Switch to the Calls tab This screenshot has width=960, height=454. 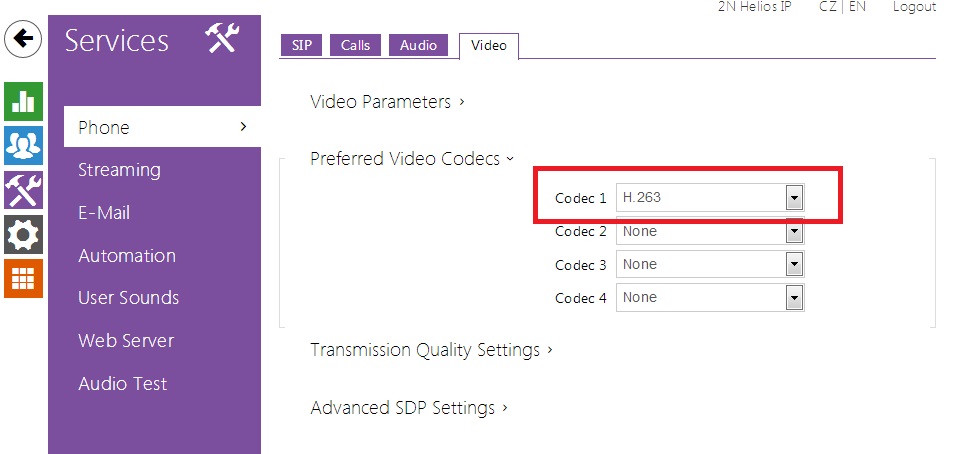355,45
